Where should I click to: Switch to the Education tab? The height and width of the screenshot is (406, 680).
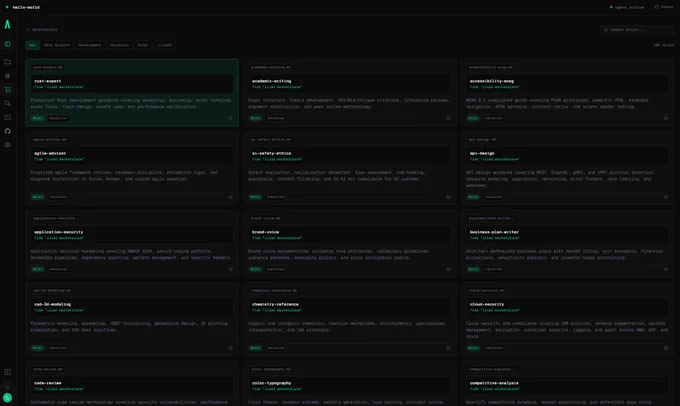coord(119,45)
